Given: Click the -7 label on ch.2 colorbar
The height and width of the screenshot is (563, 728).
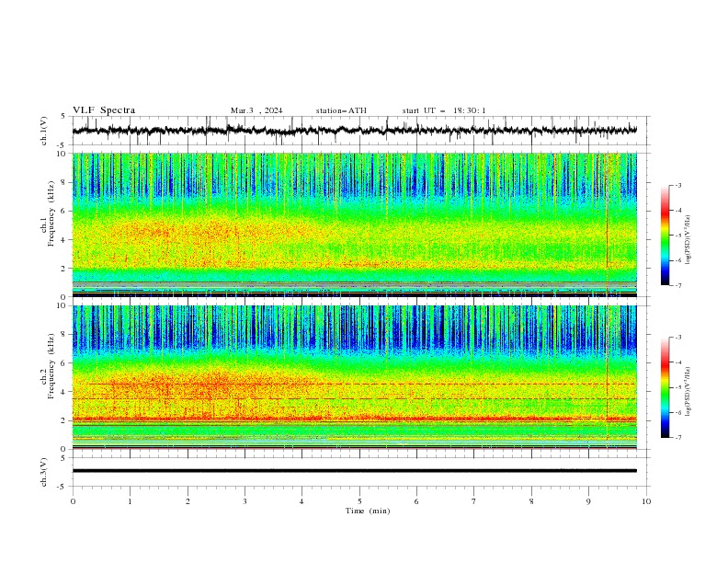Looking at the screenshot, I should (677, 438).
